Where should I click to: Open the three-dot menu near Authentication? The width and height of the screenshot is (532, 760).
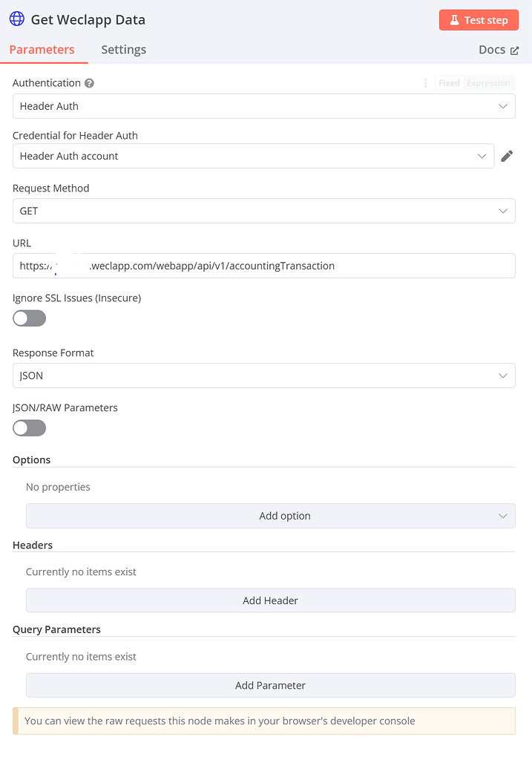pyautogui.click(x=424, y=82)
